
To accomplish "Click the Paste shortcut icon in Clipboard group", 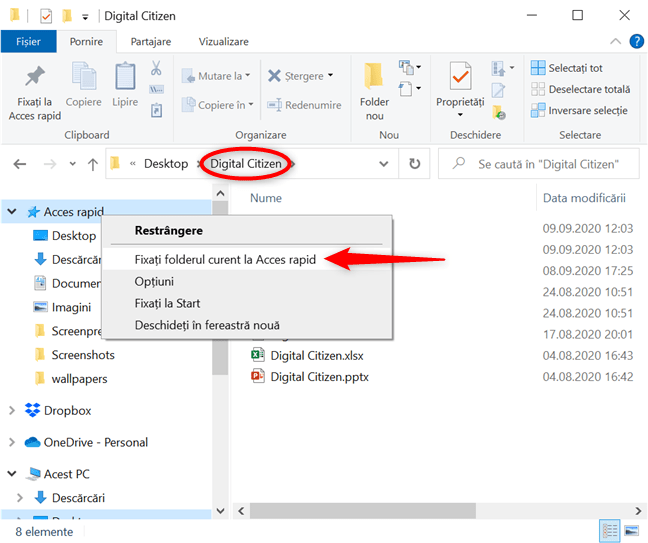I will pyautogui.click(x=156, y=110).
